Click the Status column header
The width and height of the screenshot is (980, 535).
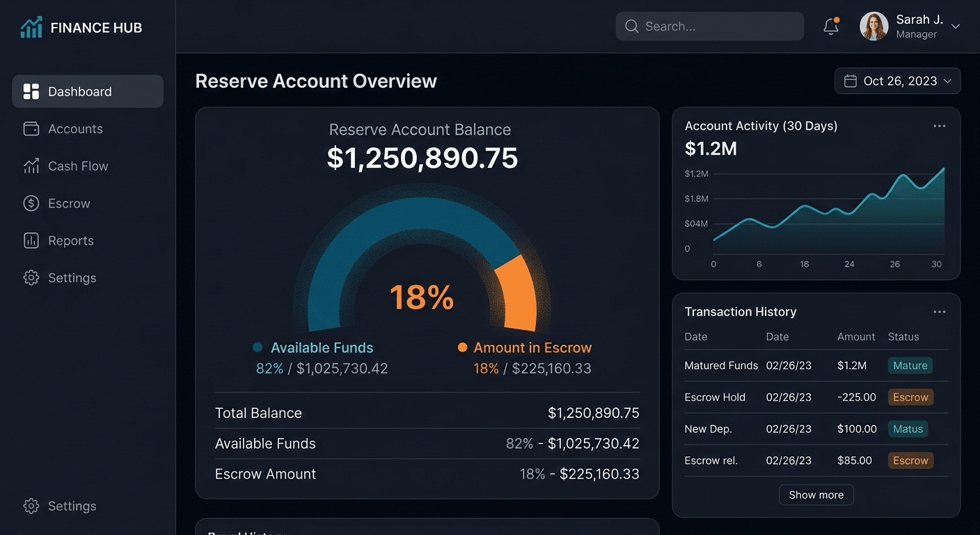click(x=903, y=336)
